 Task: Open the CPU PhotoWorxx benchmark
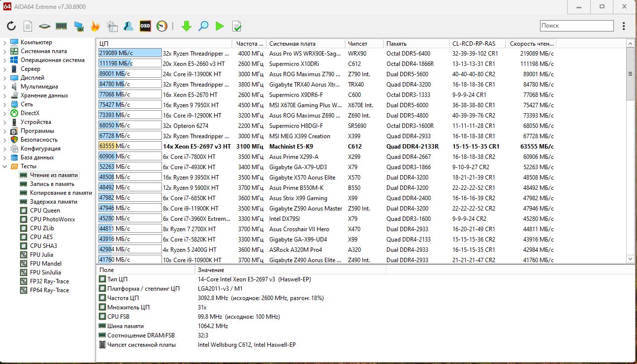click(x=52, y=219)
